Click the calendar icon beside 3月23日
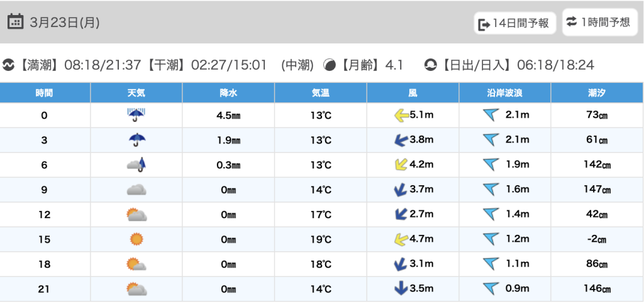The width and height of the screenshot is (644, 304). pos(14,23)
